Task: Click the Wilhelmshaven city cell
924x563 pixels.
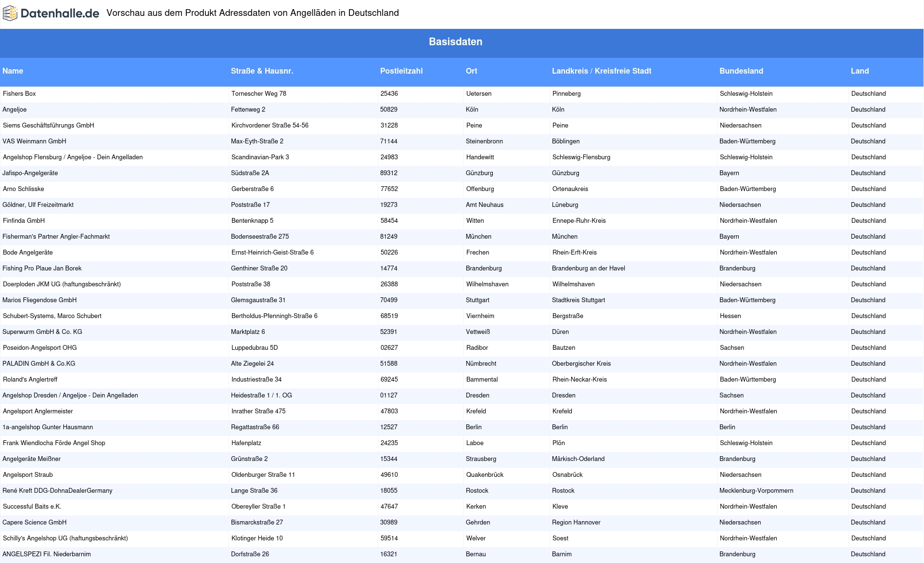Action: pos(488,284)
